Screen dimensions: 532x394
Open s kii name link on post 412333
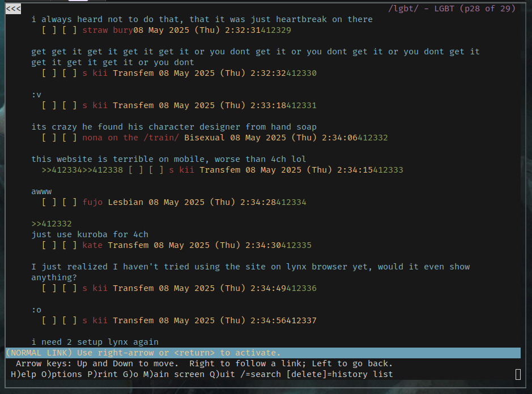(x=181, y=170)
